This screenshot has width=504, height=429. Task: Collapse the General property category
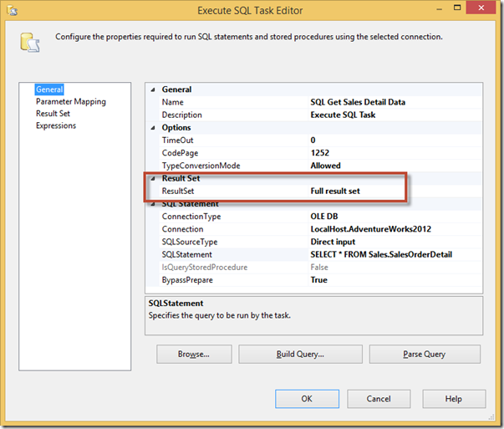151,89
